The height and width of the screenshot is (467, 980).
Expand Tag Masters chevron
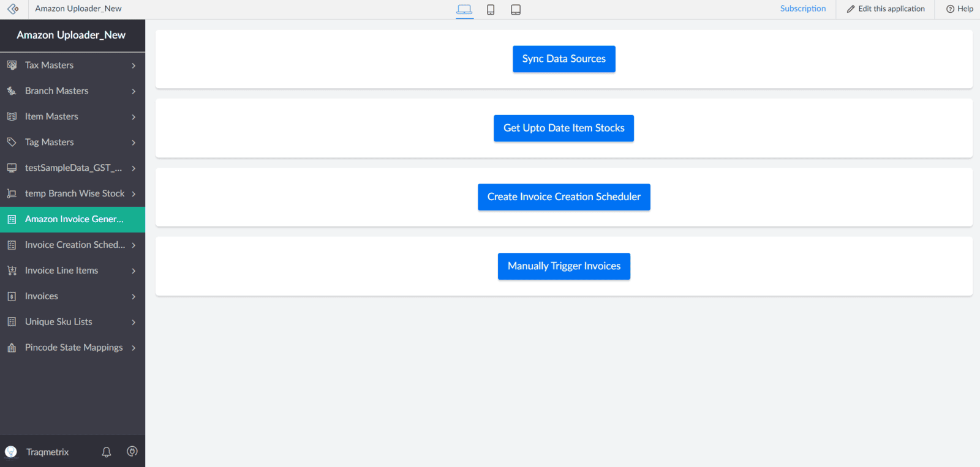[x=134, y=143]
